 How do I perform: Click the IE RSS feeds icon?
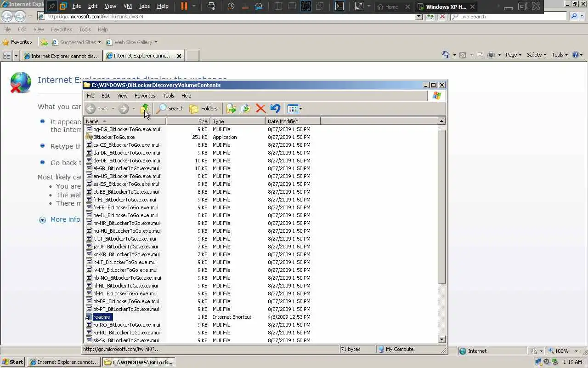point(463,55)
